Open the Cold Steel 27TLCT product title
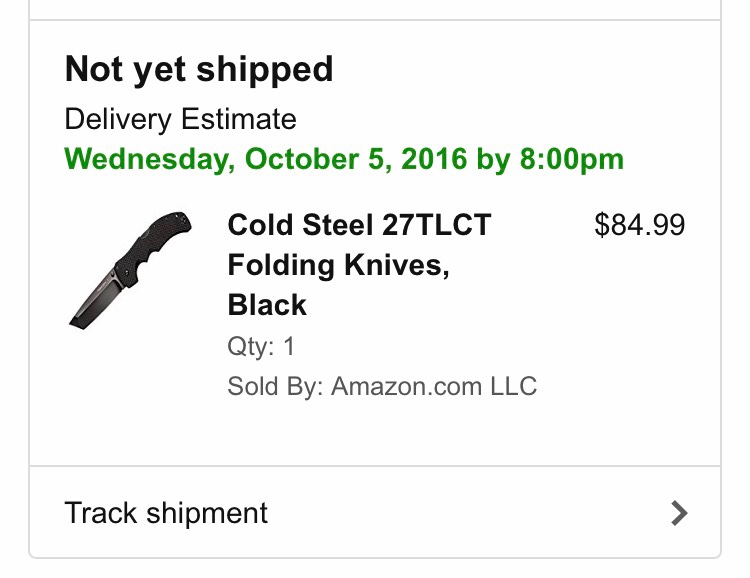750x578 pixels. point(359,225)
